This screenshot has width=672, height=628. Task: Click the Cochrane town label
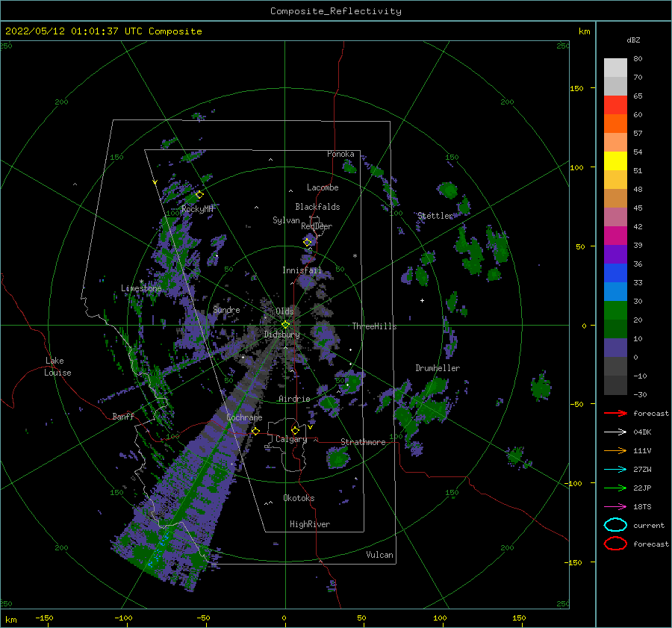coord(244,417)
